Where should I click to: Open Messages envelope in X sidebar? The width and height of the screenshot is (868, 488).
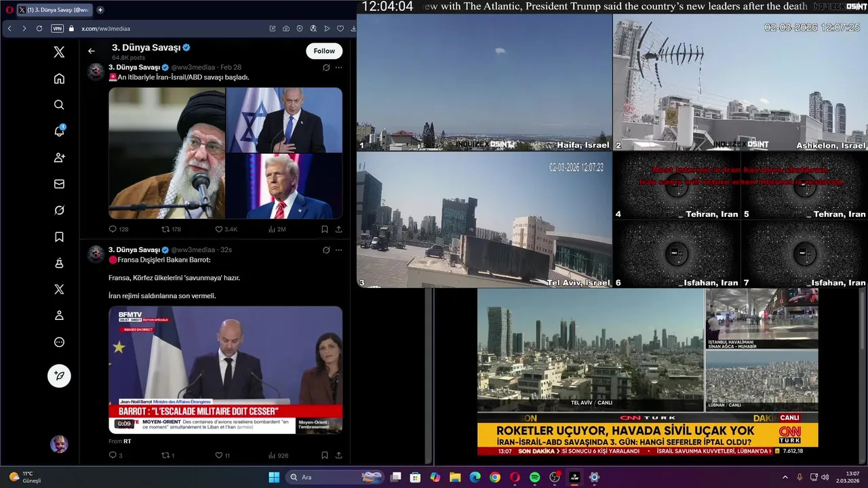click(x=59, y=184)
